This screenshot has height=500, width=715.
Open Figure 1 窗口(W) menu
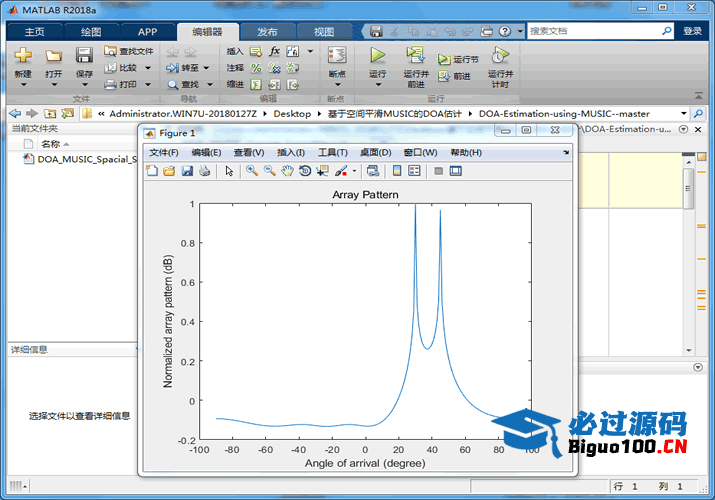tap(420, 153)
